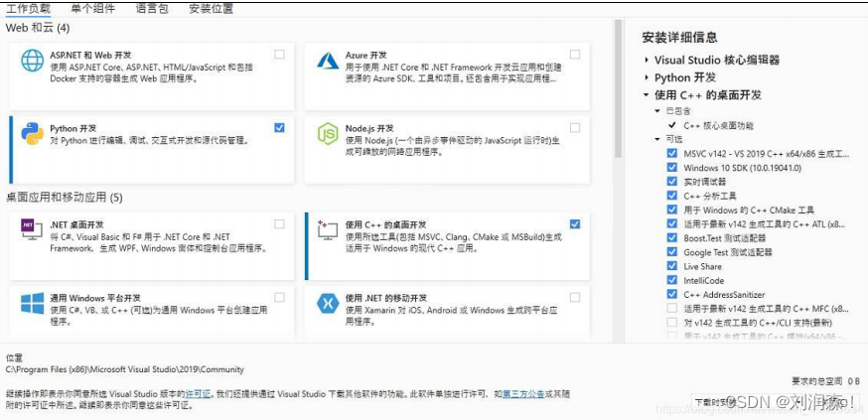Image resolution: width=868 pixels, height=420 pixels.
Task: Uncheck the 使用 C++ 的桌面开发 workload checkbox
Action: click(575, 224)
